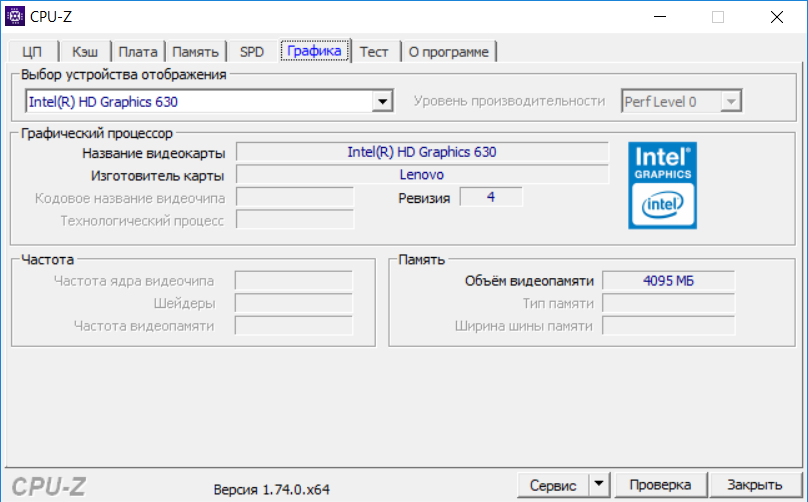Switch to the Кэш tab
808x502 pixels.
click(x=85, y=52)
